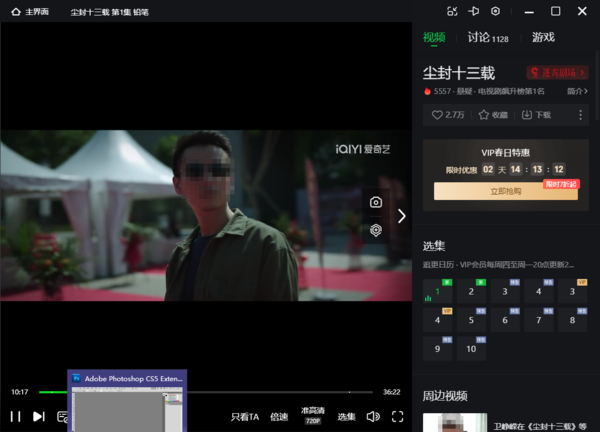This screenshot has height=432, width=600.
Task: Enter fullscreen mode
Action: (x=397, y=416)
